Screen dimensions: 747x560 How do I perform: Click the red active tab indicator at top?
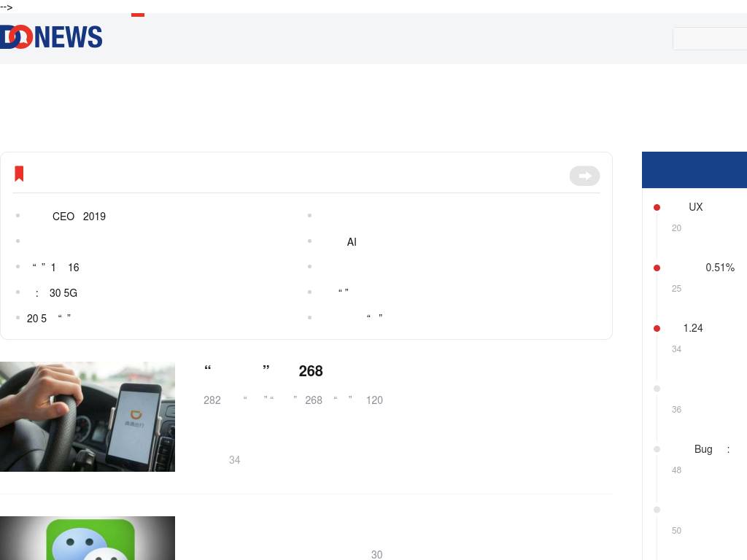click(x=138, y=15)
